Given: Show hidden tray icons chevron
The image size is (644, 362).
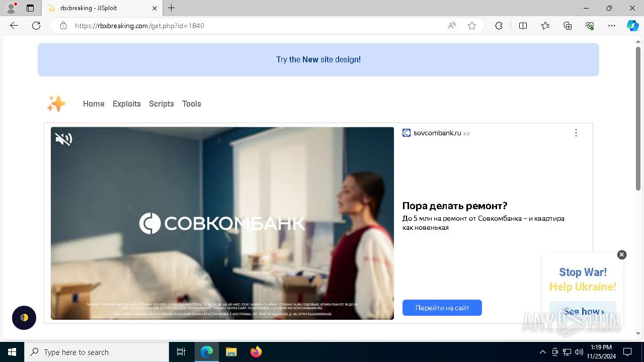Looking at the screenshot, I should [x=542, y=352].
